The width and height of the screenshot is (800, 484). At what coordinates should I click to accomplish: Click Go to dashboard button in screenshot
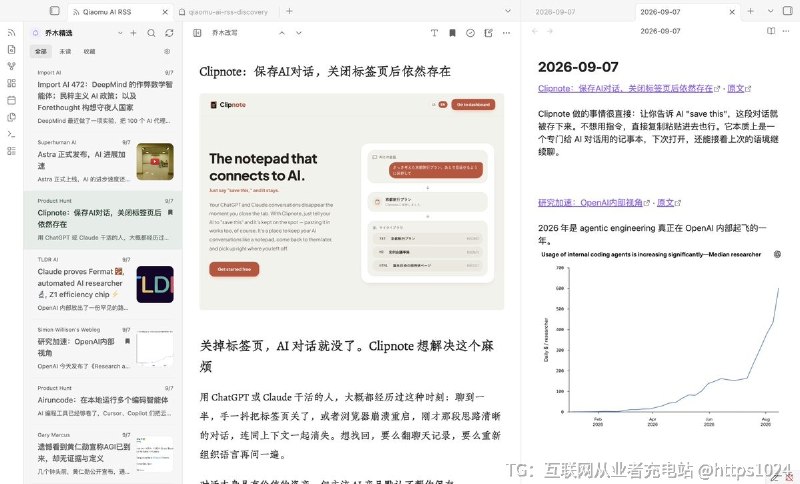(473, 105)
